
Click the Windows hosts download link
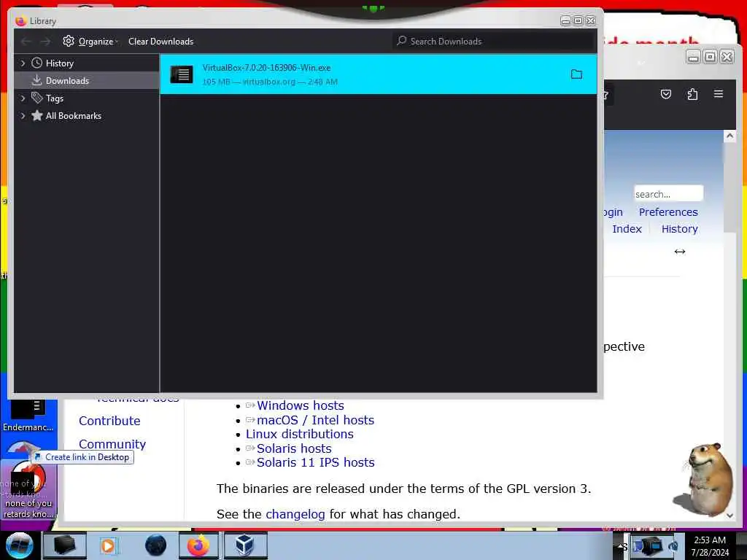pos(300,405)
